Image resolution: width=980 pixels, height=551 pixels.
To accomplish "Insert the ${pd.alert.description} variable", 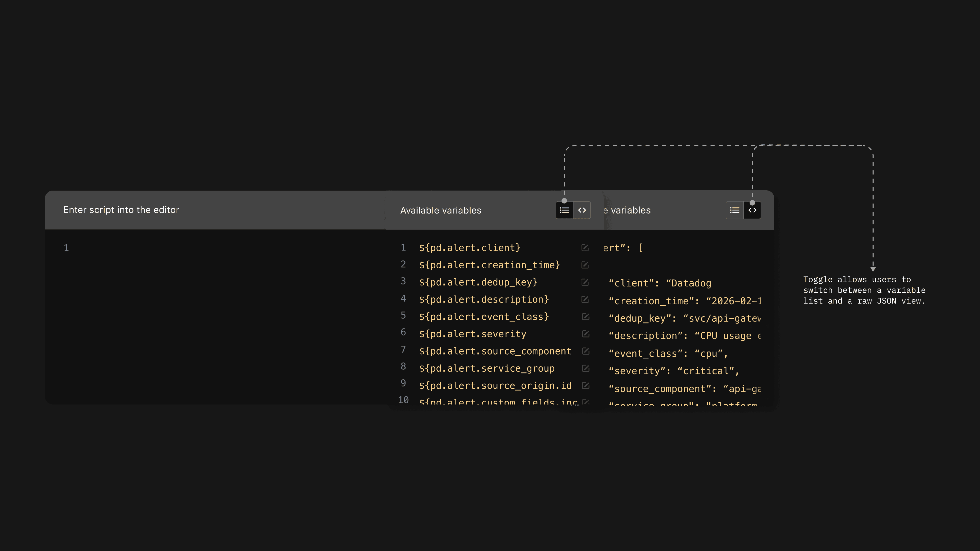I will click(x=484, y=299).
